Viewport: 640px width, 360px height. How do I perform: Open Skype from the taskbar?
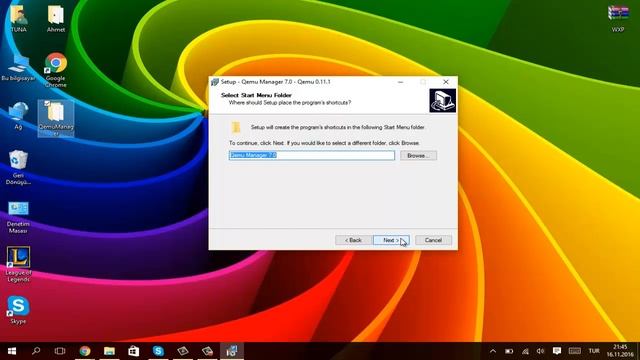pos(158,351)
